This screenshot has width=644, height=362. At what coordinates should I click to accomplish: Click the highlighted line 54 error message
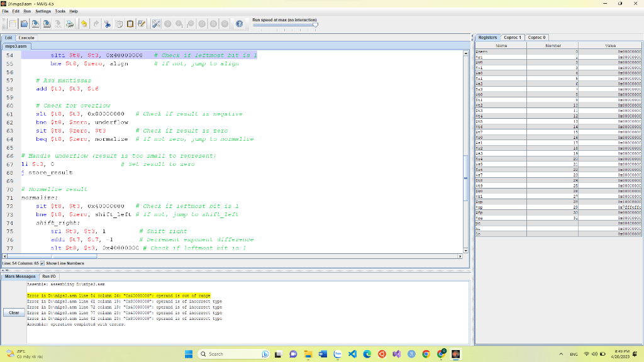(x=119, y=295)
